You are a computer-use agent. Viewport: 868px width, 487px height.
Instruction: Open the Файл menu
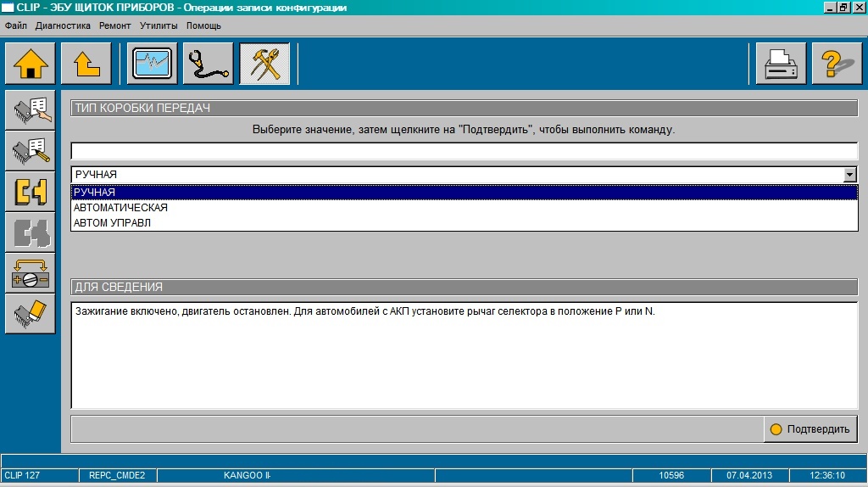click(15, 25)
